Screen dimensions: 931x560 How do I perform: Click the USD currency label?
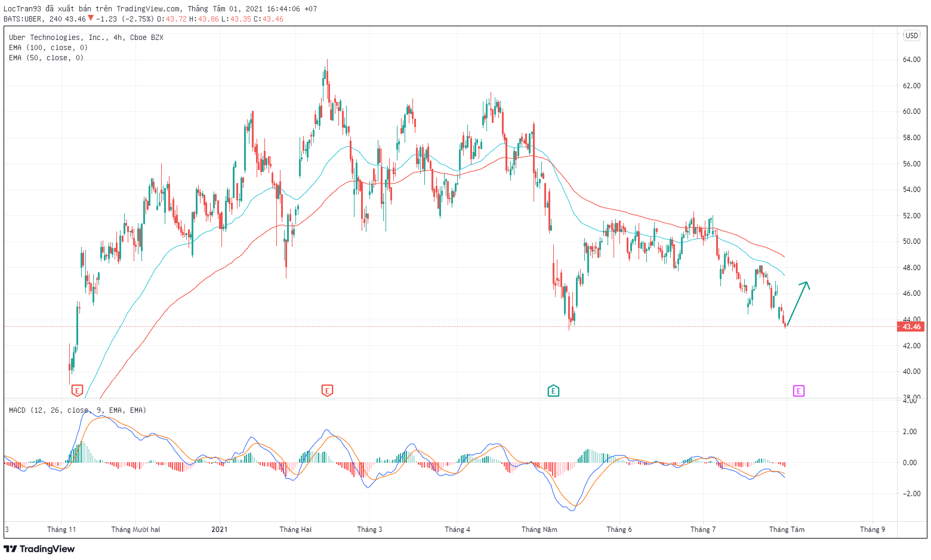coord(912,36)
